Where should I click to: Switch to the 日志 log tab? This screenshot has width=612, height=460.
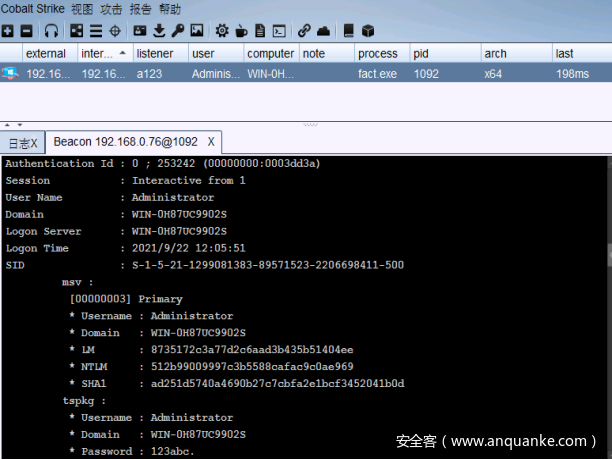pos(23,143)
